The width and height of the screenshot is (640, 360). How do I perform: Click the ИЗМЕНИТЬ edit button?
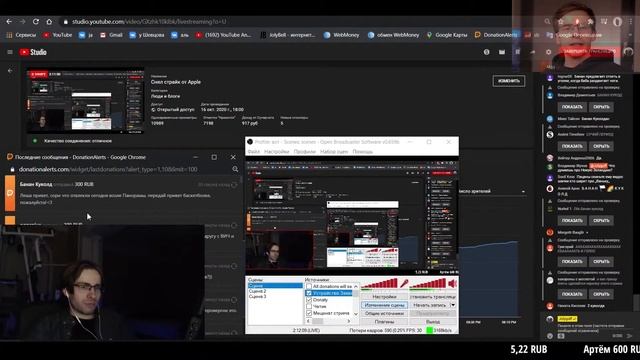tap(509, 81)
